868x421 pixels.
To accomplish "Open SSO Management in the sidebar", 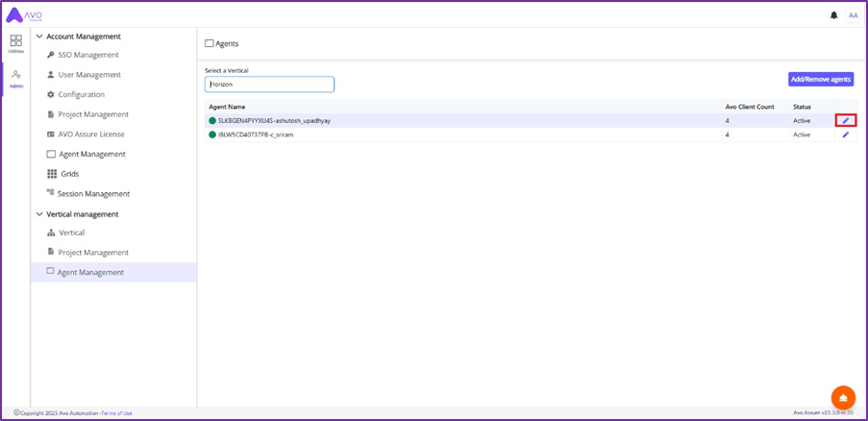I will pos(87,55).
